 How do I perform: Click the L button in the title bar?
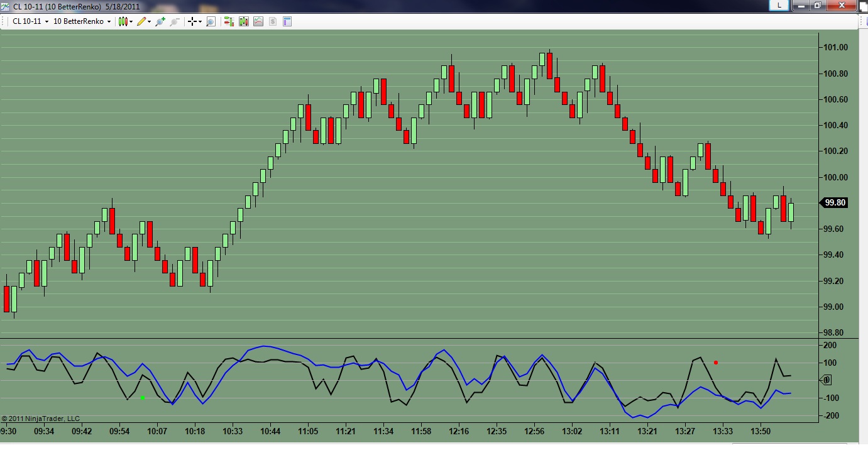[x=779, y=5]
